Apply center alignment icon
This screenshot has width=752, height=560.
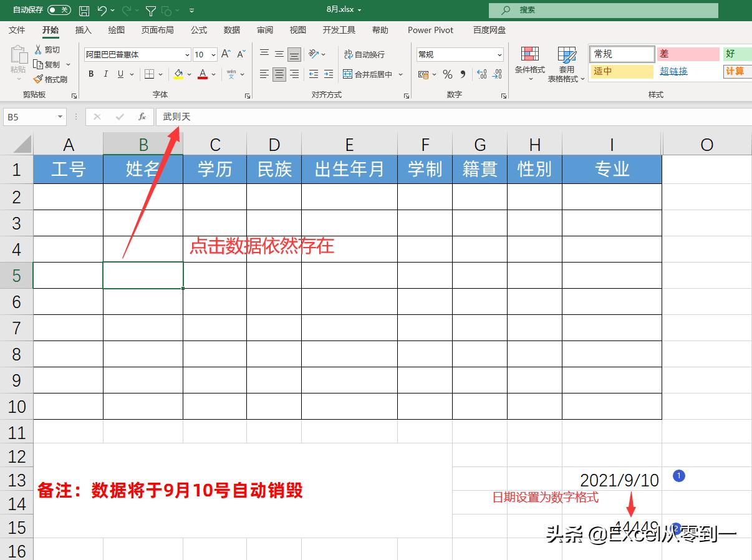point(278,74)
